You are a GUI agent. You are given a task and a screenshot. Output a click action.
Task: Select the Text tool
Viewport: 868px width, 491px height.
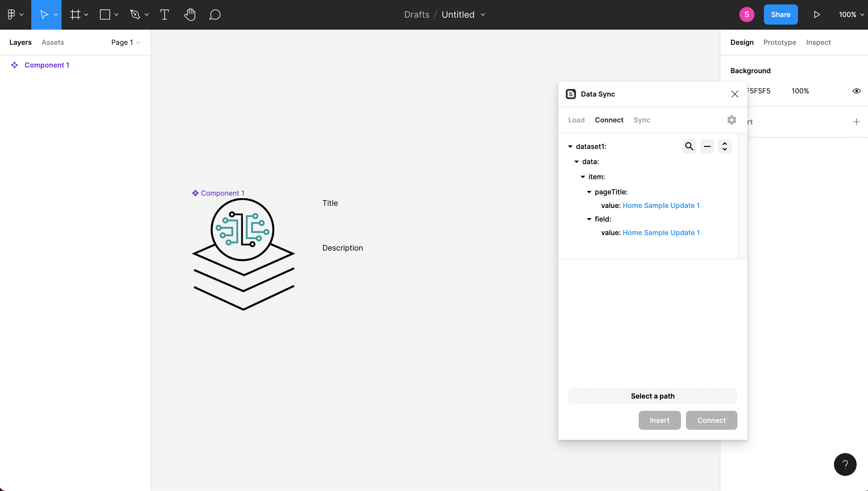click(165, 14)
